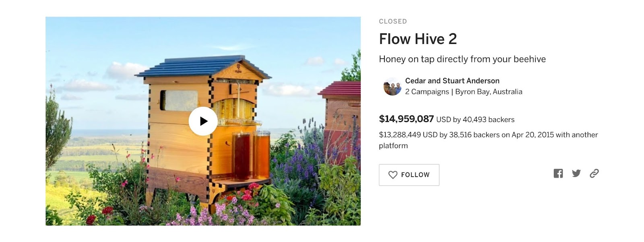Open the campaigners' round avatar photo

[x=392, y=87]
